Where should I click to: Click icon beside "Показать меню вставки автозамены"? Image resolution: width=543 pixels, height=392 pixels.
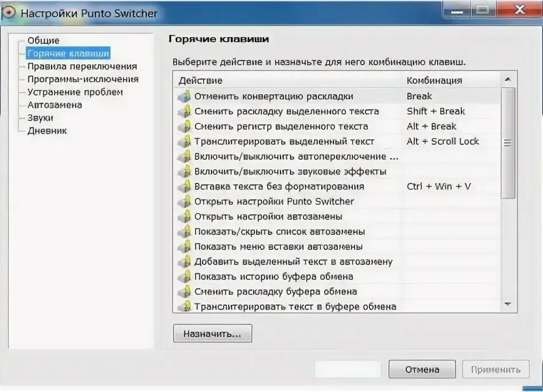coord(184,246)
